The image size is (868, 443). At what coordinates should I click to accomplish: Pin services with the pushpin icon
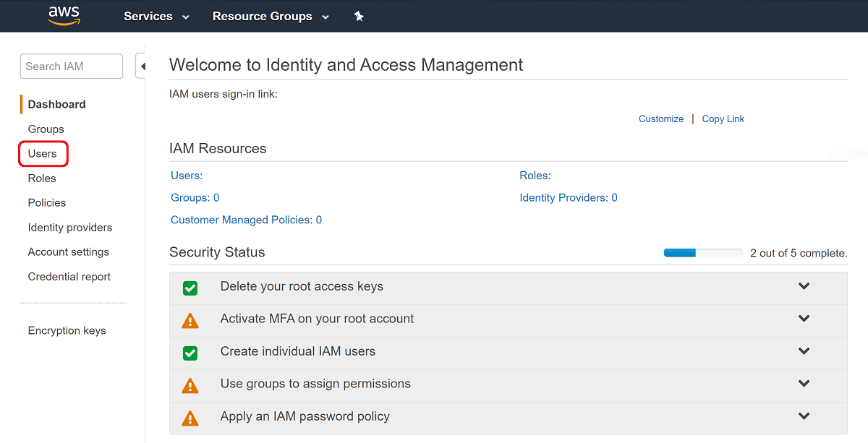pos(359,16)
